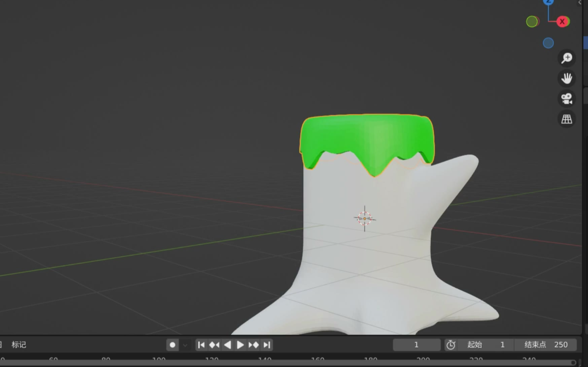This screenshot has width=588, height=367.
Task: Expand the sidebar with the top-right arrow
Action: click(580, 3)
